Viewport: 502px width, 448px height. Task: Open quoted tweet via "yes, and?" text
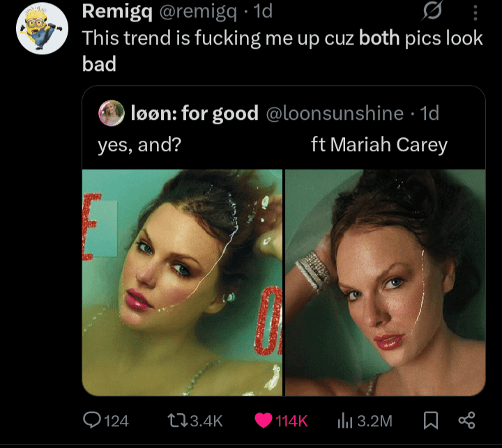click(x=139, y=145)
